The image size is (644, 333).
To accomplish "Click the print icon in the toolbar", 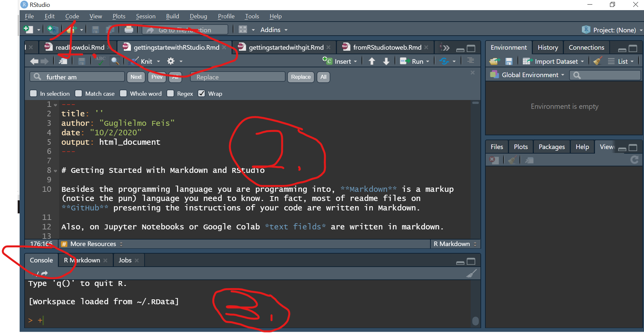I will (x=129, y=29).
